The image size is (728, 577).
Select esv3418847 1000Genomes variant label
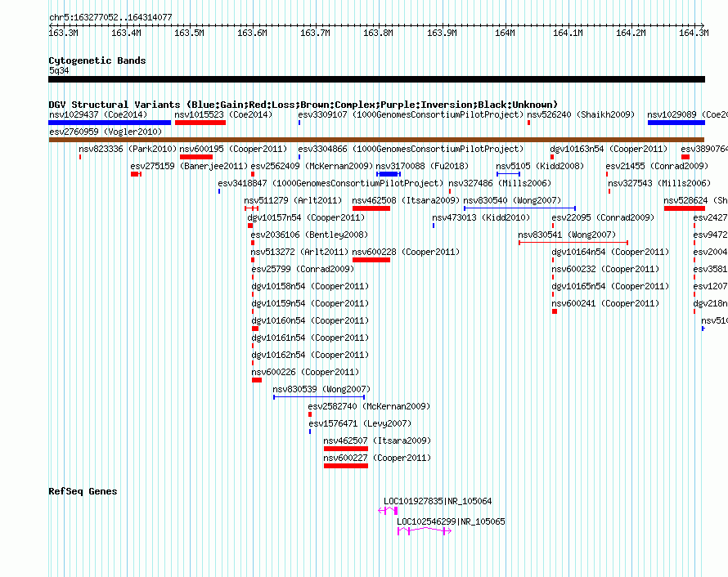tap(330, 183)
